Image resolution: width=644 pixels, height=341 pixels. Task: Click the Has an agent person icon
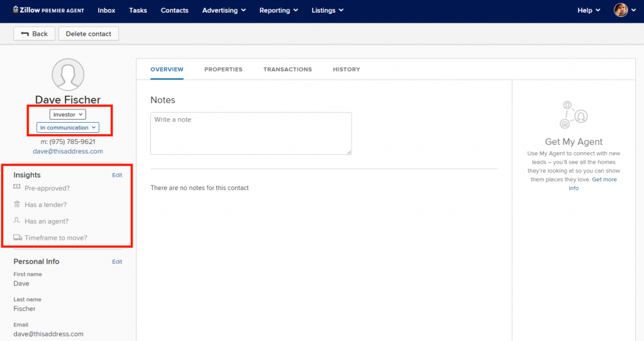[x=17, y=220]
